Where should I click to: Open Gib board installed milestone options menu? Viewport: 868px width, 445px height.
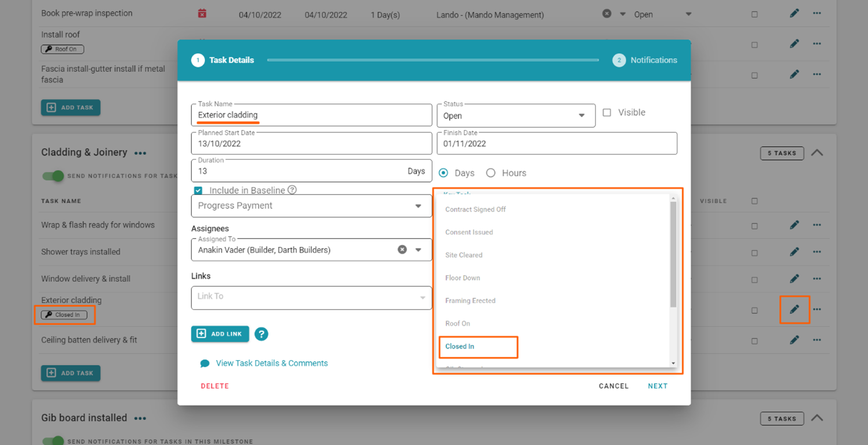tap(140, 418)
